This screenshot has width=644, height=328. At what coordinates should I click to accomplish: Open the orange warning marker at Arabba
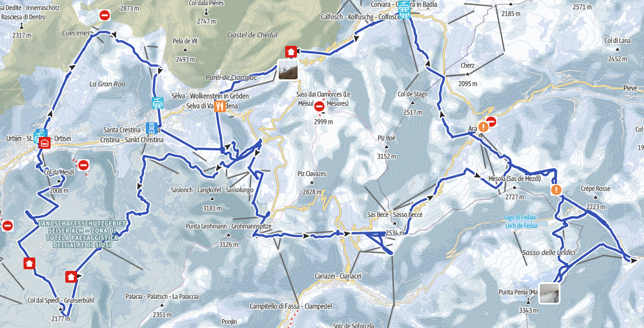click(483, 126)
